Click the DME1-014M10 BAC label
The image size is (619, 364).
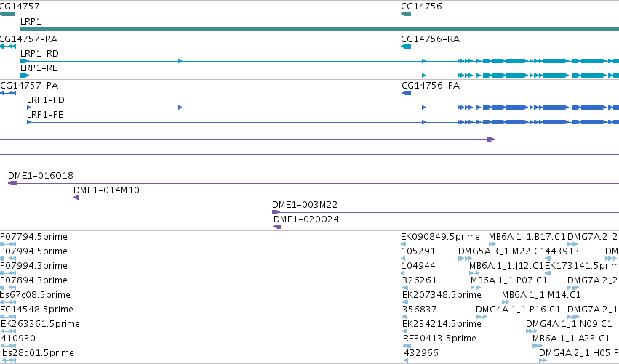pyautogui.click(x=107, y=190)
